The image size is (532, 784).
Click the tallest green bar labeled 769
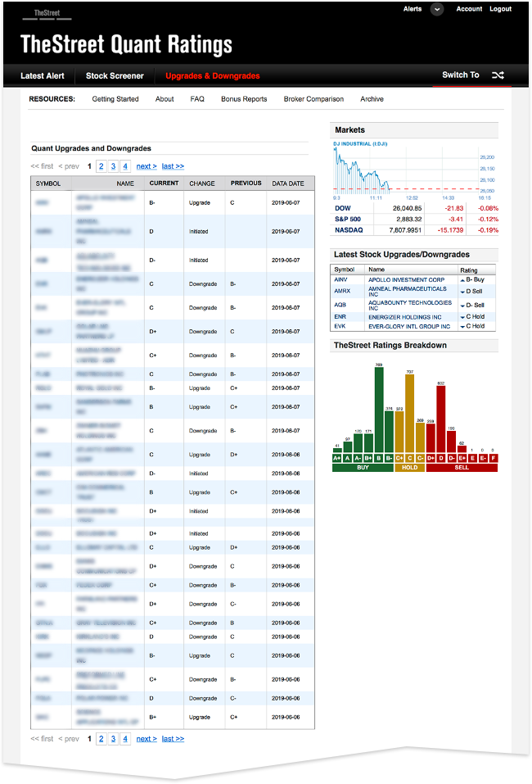click(x=379, y=410)
